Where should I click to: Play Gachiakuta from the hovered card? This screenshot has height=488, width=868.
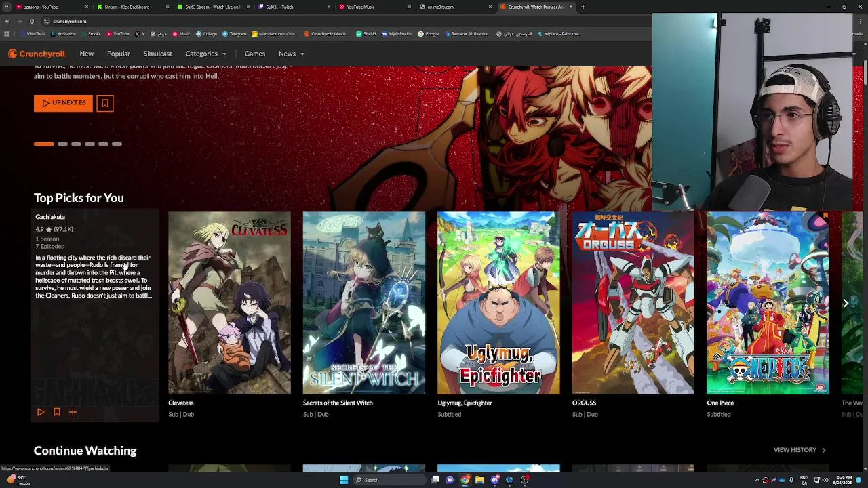[41, 412]
